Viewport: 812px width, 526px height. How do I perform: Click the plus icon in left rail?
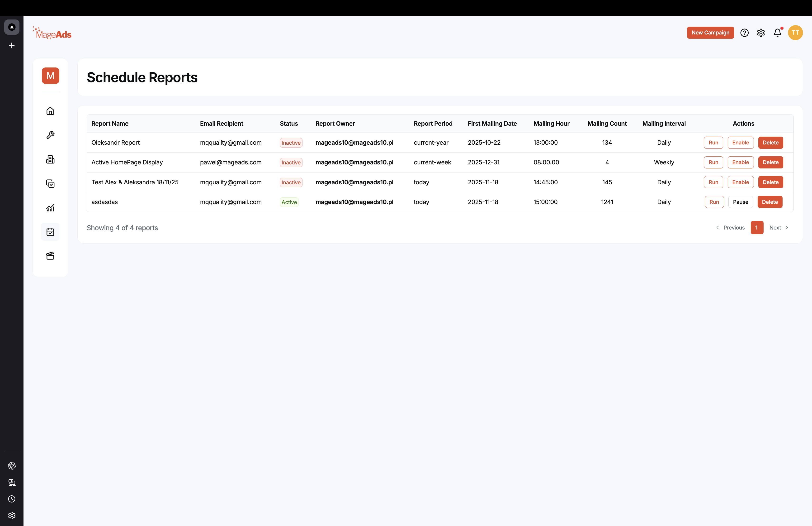tap(12, 45)
